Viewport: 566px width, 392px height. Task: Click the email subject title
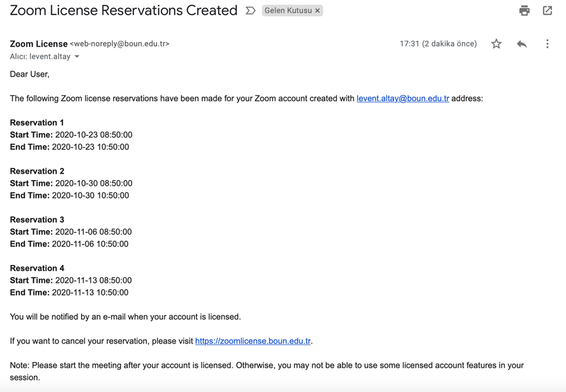point(123,11)
